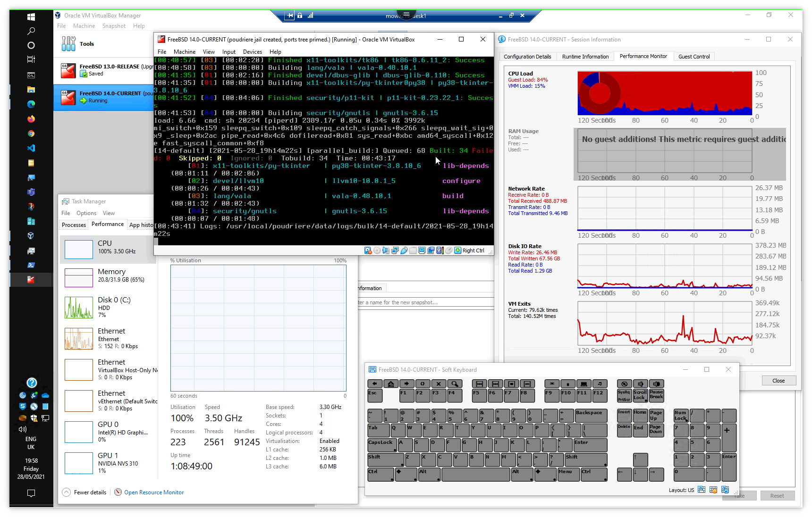Toggle right Shift key on Soft Keyboard
812x517 pixels.
tap(586, 460)
